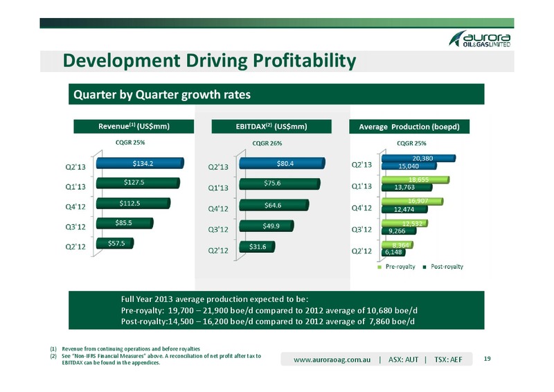The width and height of the screenshot is (554, 392).
Task: Click the 9,266 post-royalty bar
Action: (x=399, y=231)
